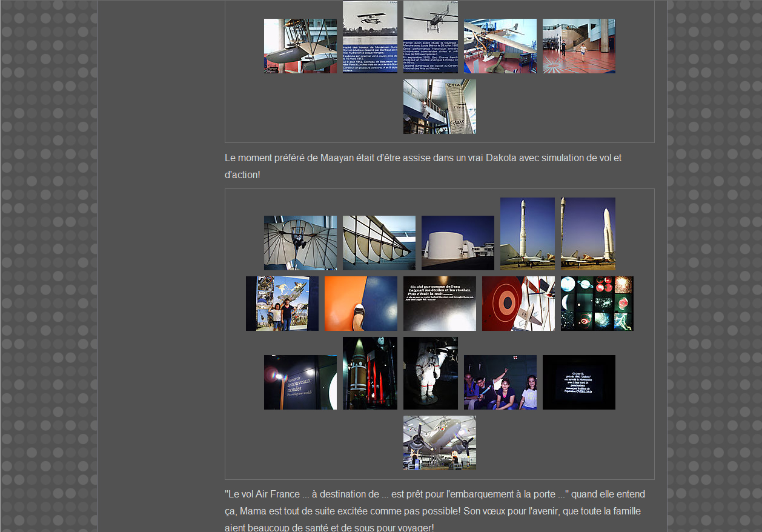Open the red target roundel airplane thumbnail
This screenshot has width=762, height=532.
pos(518,303)
